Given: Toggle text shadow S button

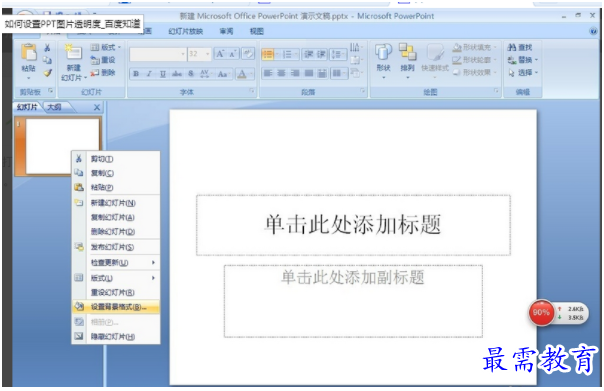Looking at the screenshot, I should (191, 74).
